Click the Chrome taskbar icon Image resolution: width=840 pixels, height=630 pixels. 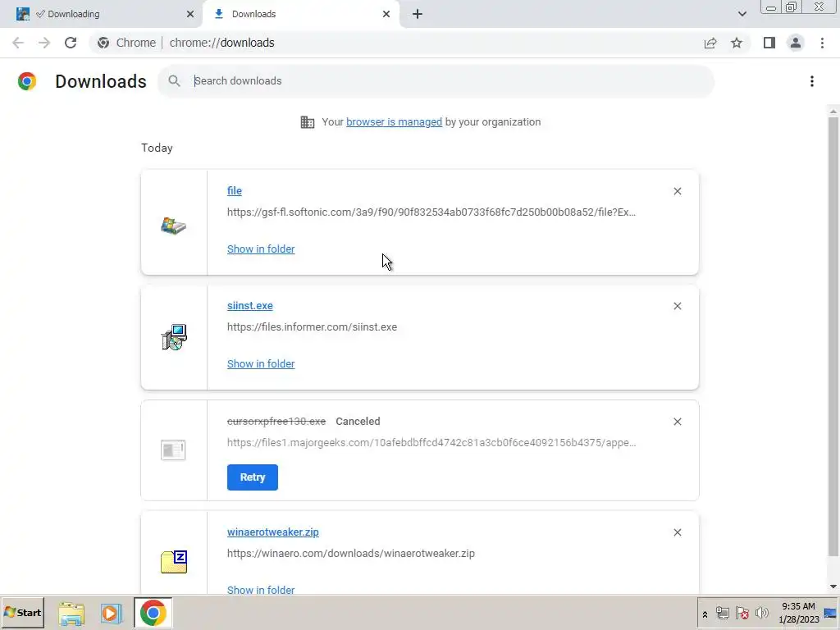(x=153, y=613)
